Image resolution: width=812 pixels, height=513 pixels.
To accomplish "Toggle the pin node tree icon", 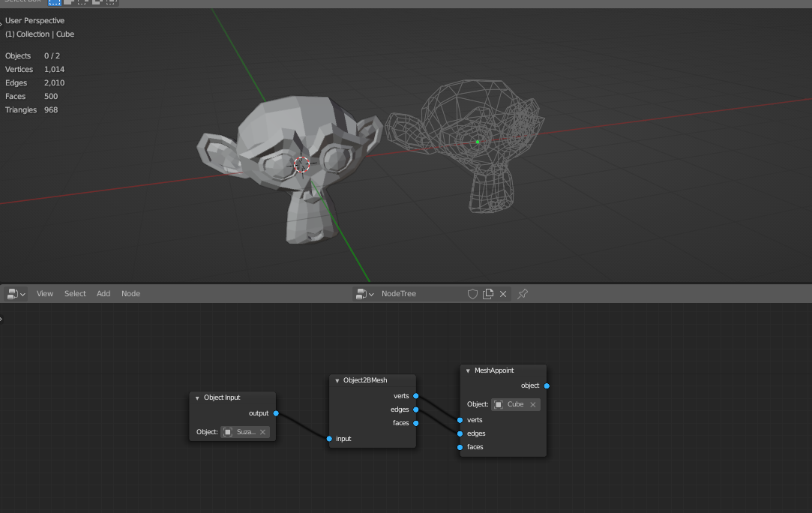I will click(x=523, y=294).
